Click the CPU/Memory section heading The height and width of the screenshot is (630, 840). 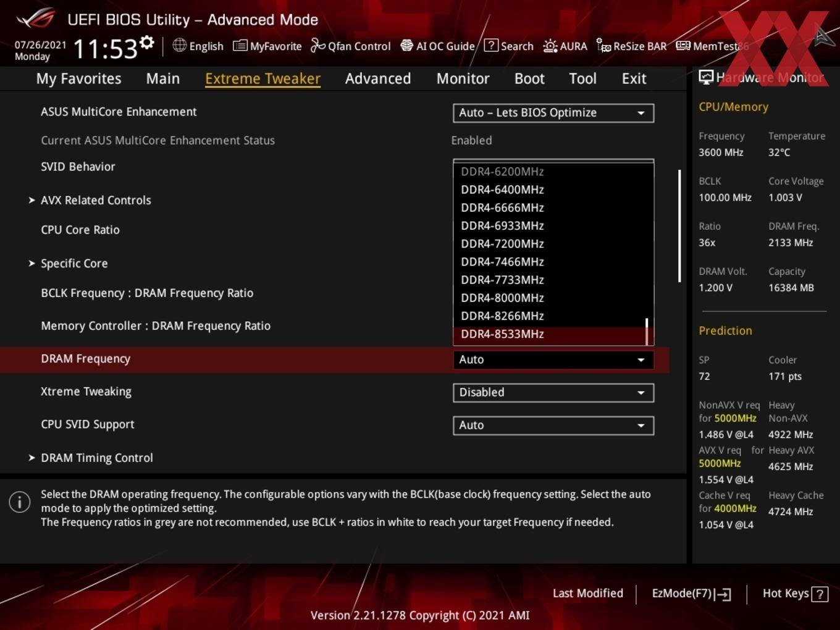point(733,107)
